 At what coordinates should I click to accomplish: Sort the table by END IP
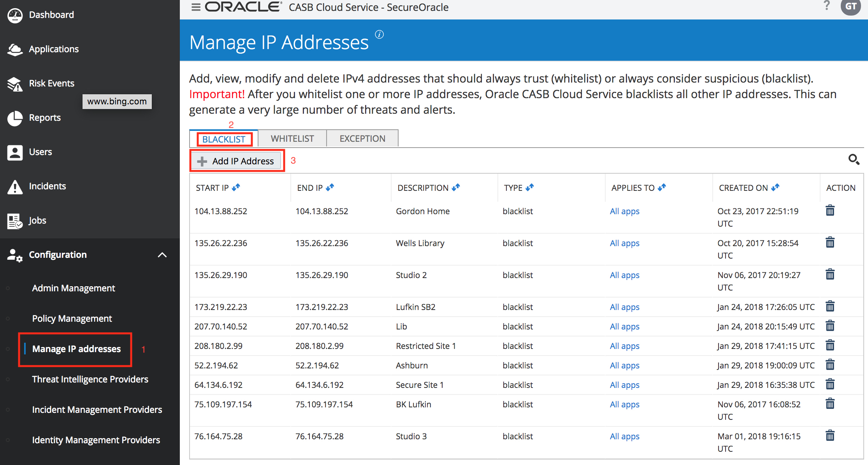click(330, 188)
